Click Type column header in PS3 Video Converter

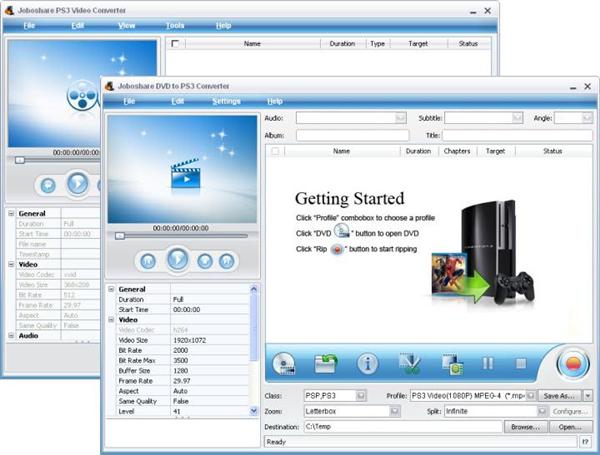click(x=377, y=44)
